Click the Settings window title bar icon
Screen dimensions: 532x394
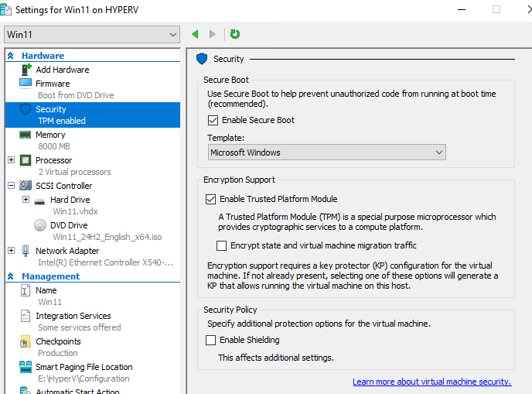click(x=5, y=9)
